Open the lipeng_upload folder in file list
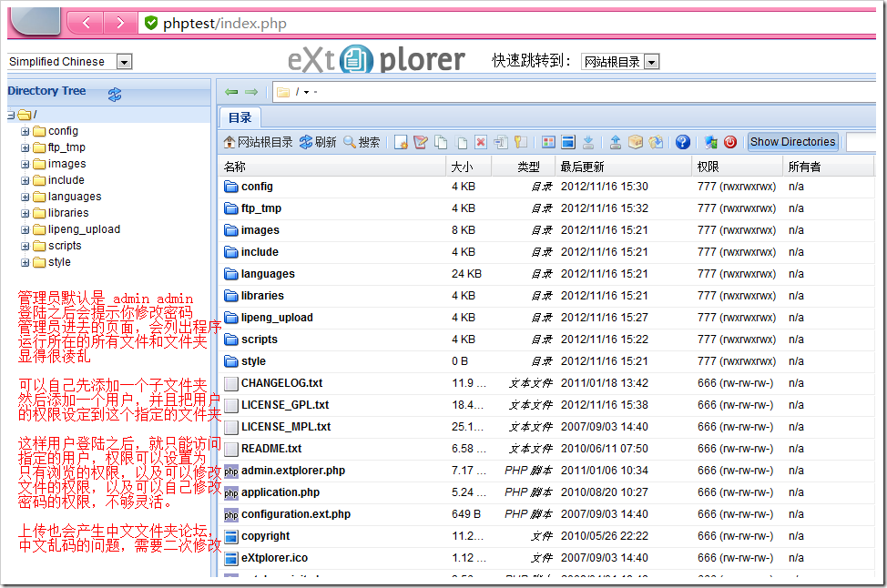The width and height of the screenshot is (887, 588). coord(277,318)
